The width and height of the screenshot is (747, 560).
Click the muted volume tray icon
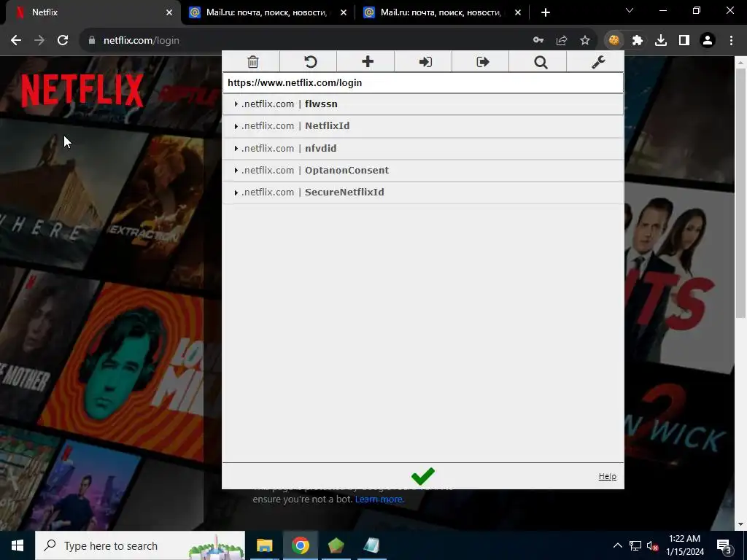(652, 545)
